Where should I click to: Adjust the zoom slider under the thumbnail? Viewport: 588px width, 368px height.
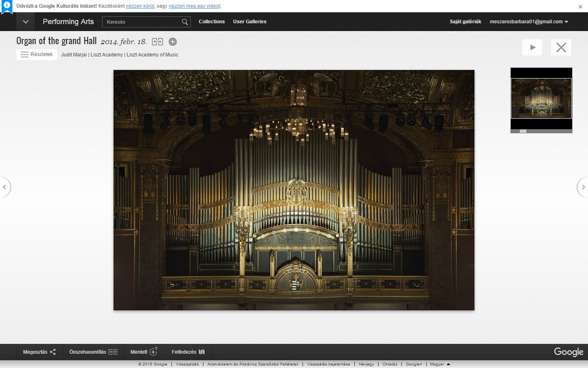(523, 131)
